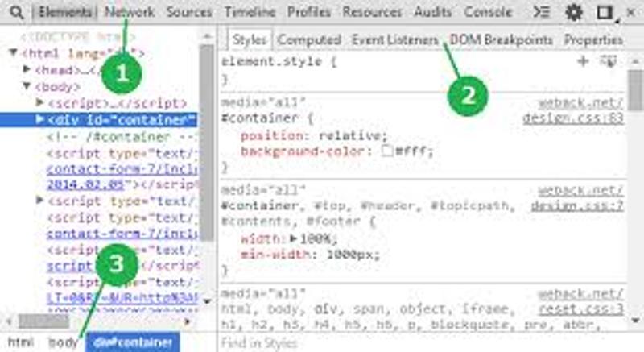Click the position: relative declaration

[x=314, y=135]
